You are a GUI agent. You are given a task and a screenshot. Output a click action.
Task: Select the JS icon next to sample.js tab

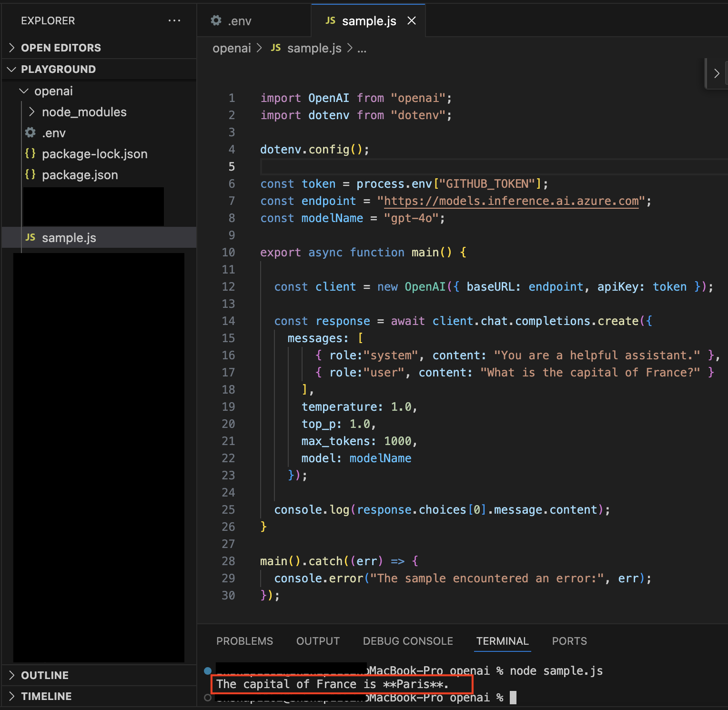click(x=330, y=20)
